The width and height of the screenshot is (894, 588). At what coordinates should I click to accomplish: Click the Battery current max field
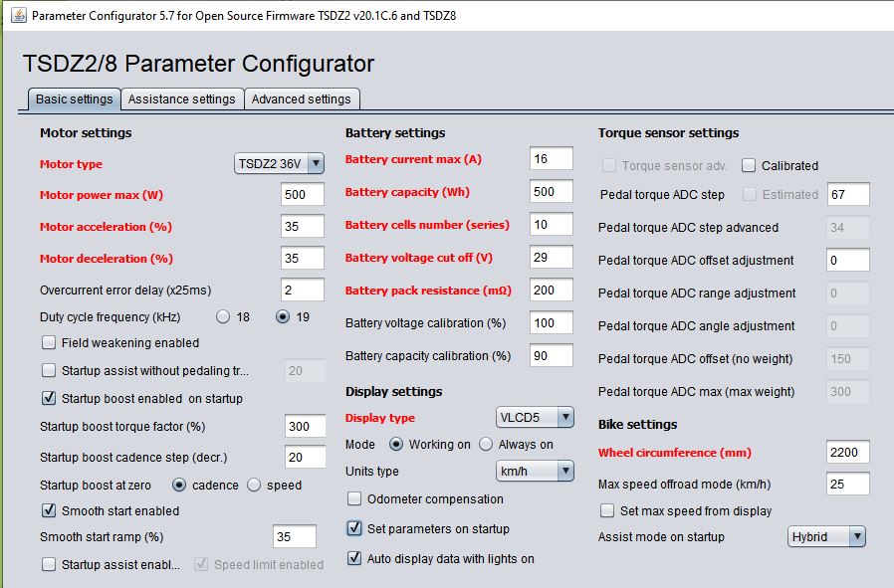click(x=551, y=159)
